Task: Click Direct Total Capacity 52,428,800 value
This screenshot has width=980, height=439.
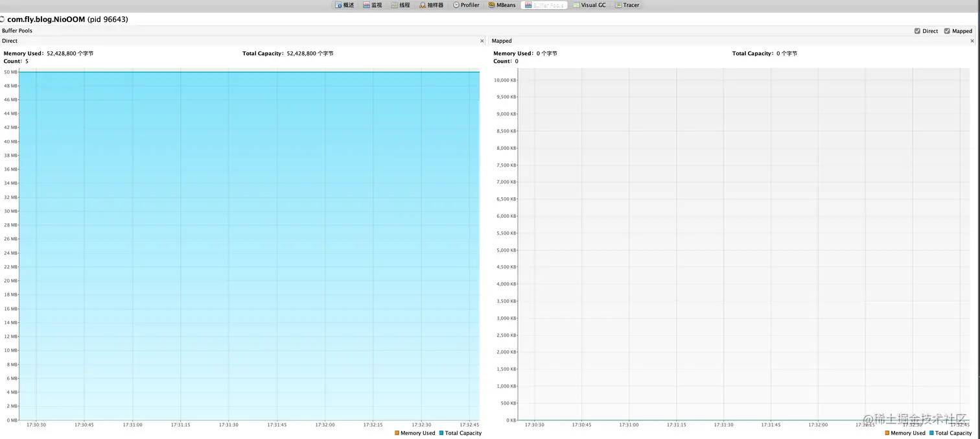Action: (310, 54)
